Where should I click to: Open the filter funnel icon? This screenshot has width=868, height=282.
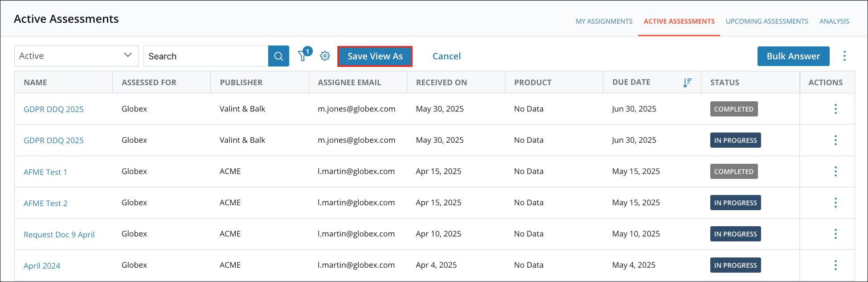point(303,56)
